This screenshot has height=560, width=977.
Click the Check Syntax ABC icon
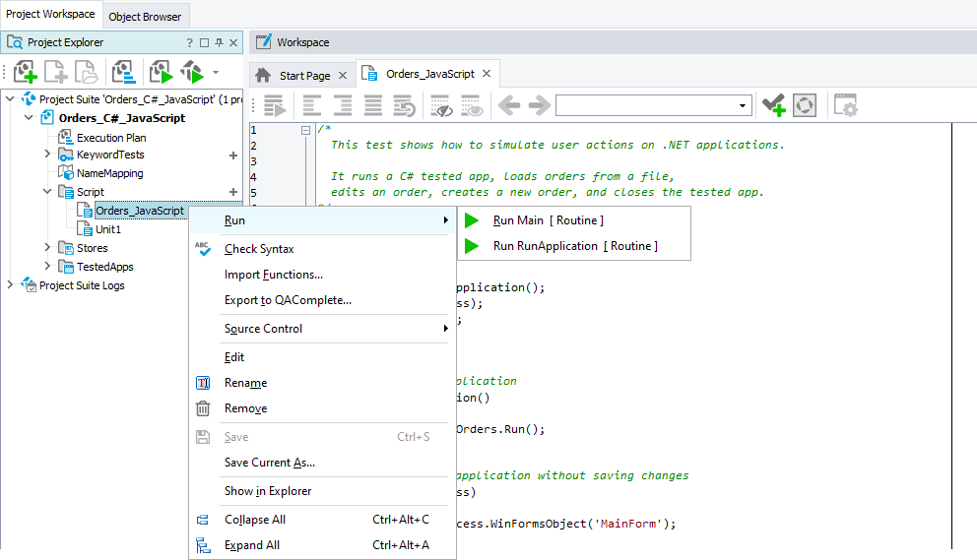tap(203, 249)
